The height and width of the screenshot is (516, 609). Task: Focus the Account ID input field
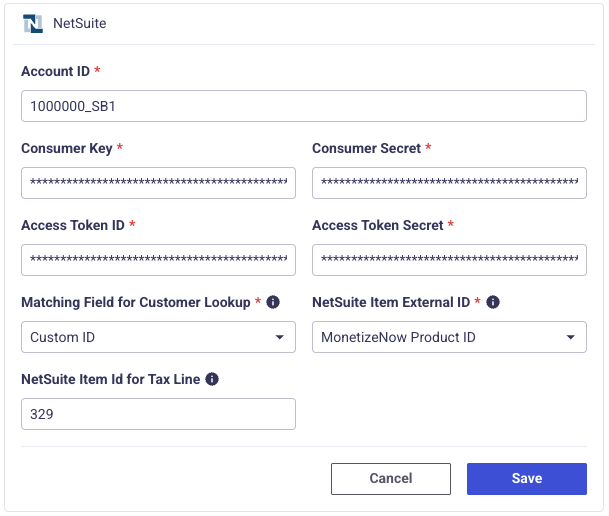click(x=304, y=106)
